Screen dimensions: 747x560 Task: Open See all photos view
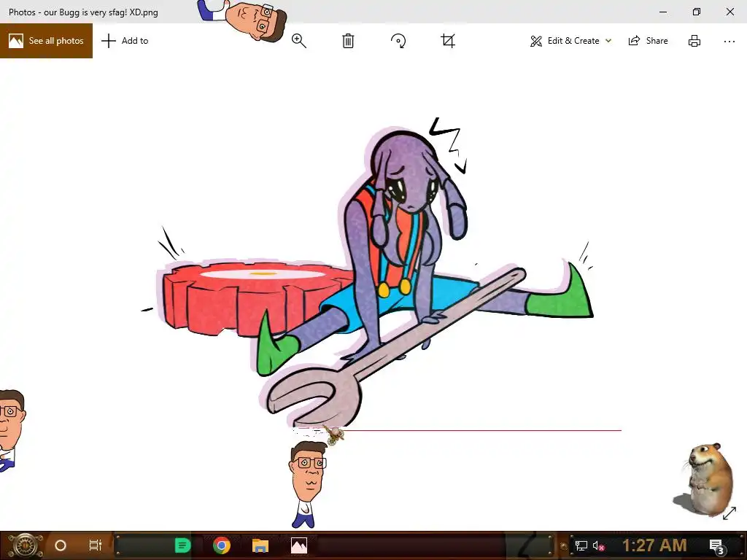point(46,41)
